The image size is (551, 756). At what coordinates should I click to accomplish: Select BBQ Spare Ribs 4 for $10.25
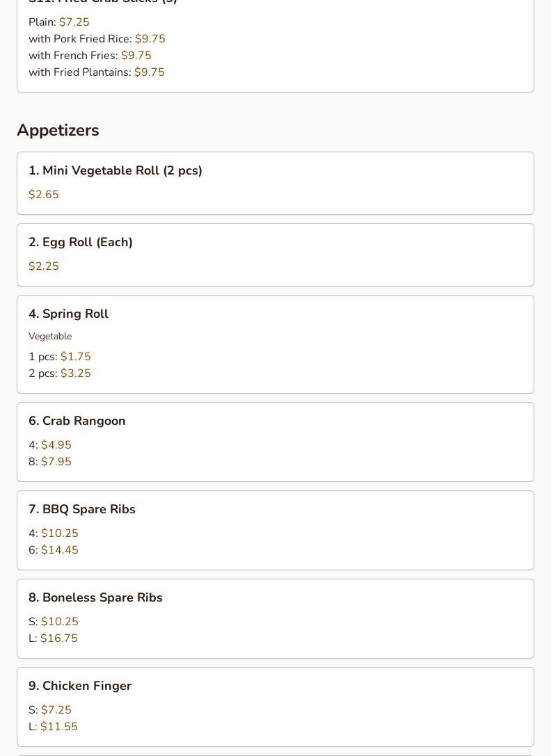(x=54, y=533)
